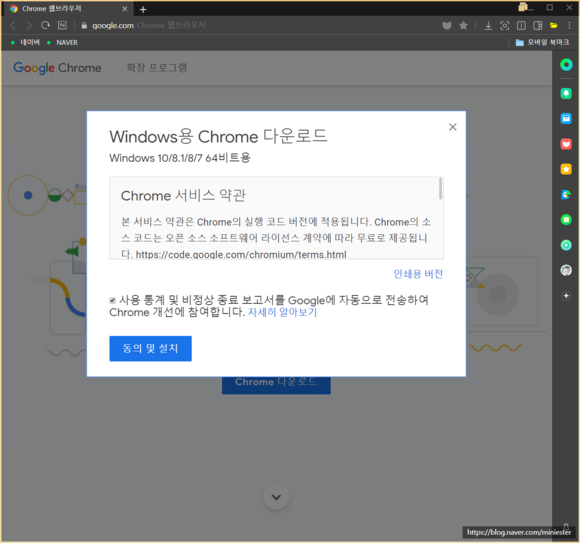Viewport: 580px width, 543px height.
Task: Click the terms of service scrollbar
Action: [440, 189]
